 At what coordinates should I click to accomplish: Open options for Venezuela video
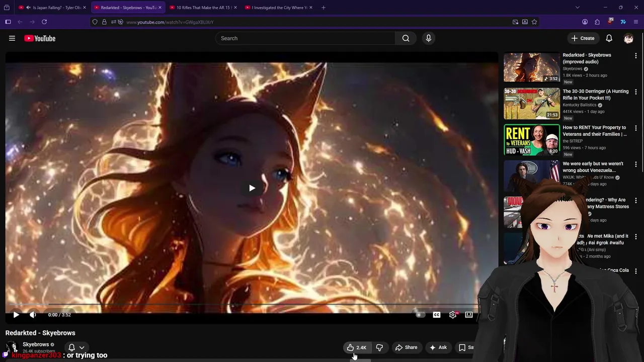coord(636,164)
